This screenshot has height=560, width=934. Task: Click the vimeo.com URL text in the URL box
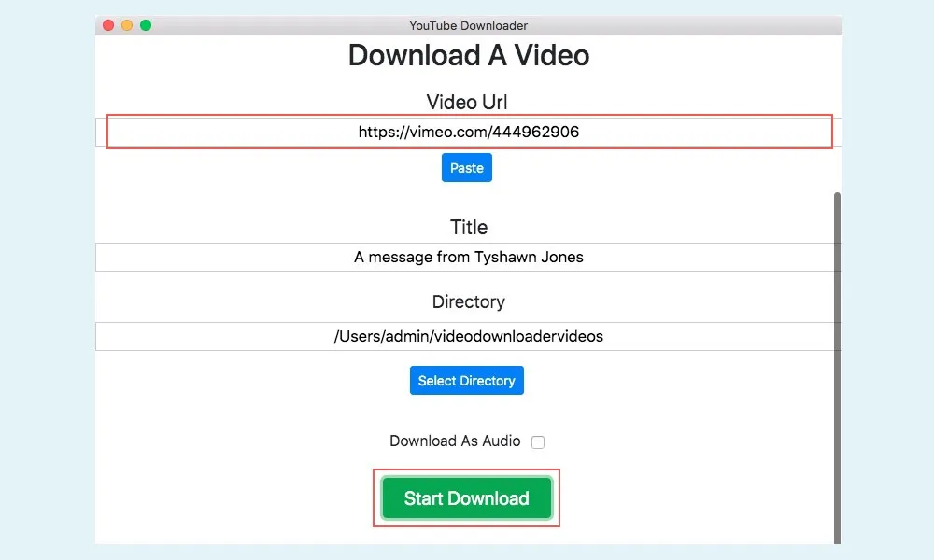click(467, 132)
